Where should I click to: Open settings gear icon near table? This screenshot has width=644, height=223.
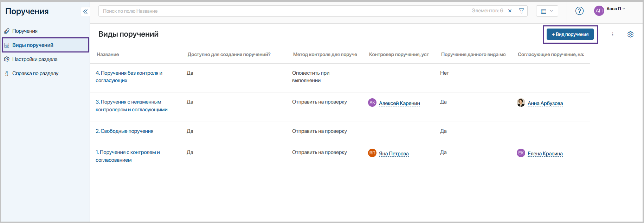(630, 35)
